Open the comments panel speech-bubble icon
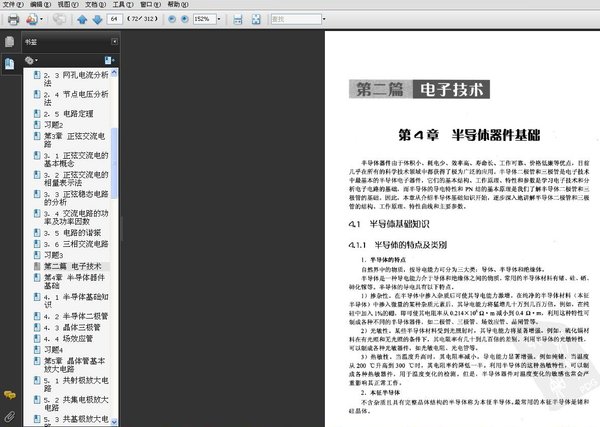 click(10, 395)
